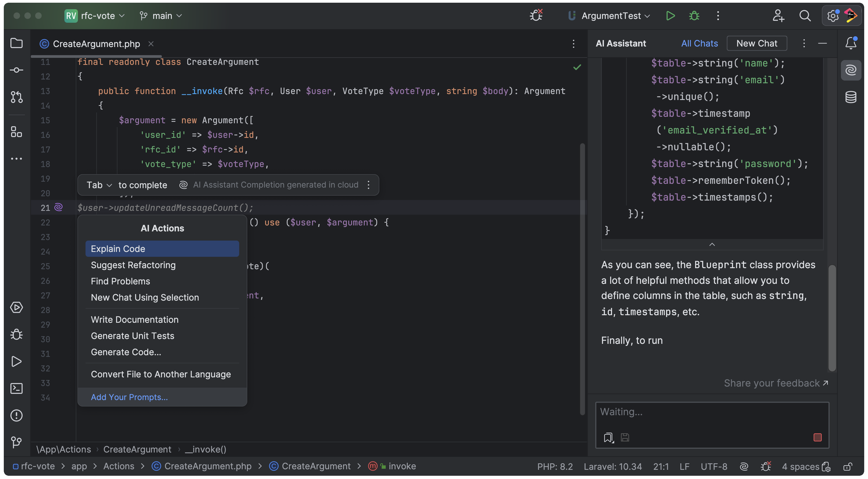Click the New Chat button

[x=757, y=44]
